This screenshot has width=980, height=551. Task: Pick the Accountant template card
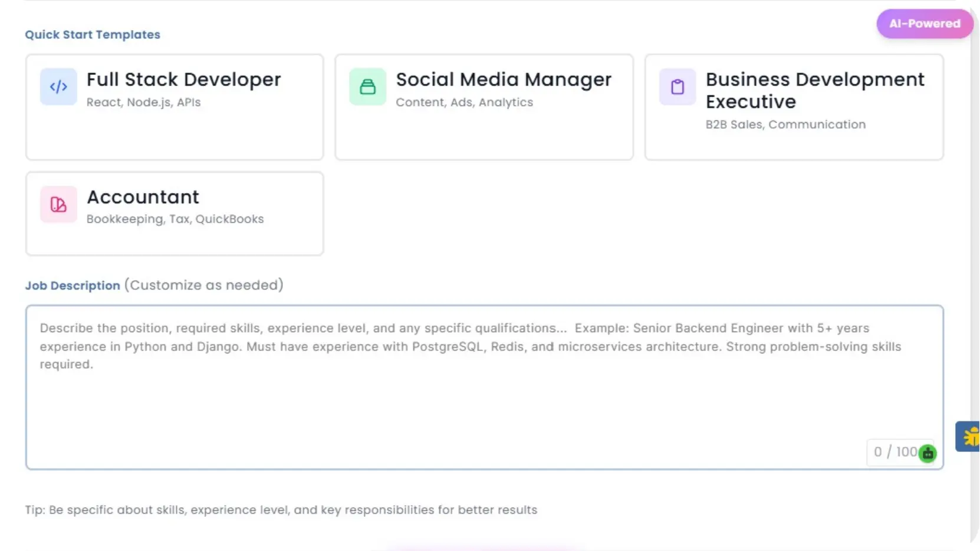175,214
